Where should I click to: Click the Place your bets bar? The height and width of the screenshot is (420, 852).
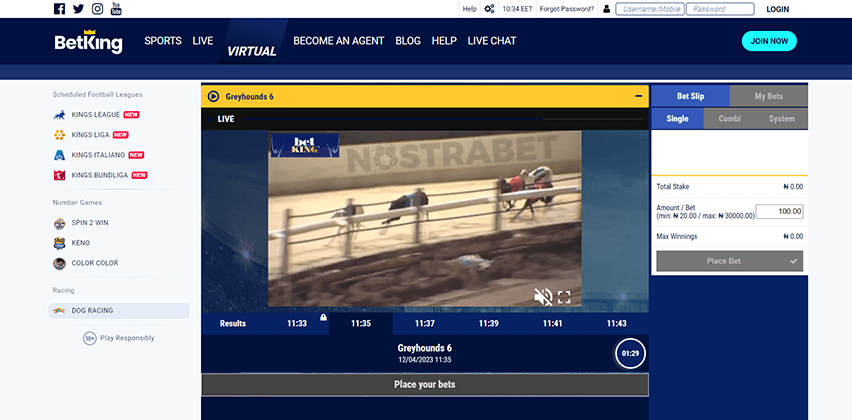click(x=425, y=385)
